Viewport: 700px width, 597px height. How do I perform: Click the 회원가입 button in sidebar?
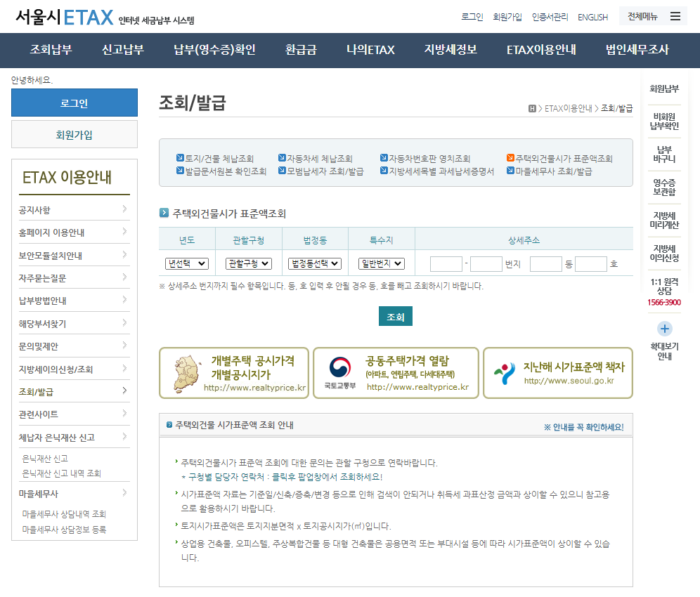click(74, 134)
